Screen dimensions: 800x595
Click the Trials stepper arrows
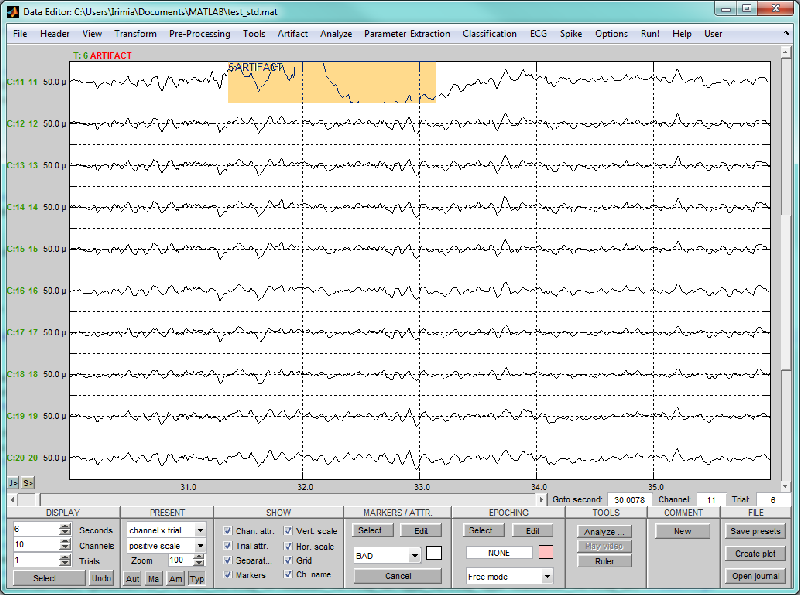[65, 560]
